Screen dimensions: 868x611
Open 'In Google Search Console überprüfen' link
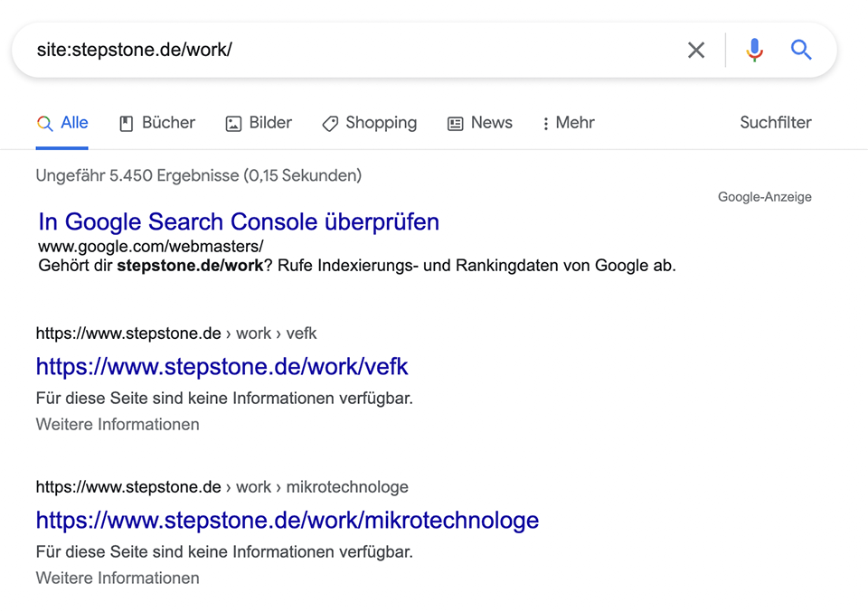coord(239,222)
